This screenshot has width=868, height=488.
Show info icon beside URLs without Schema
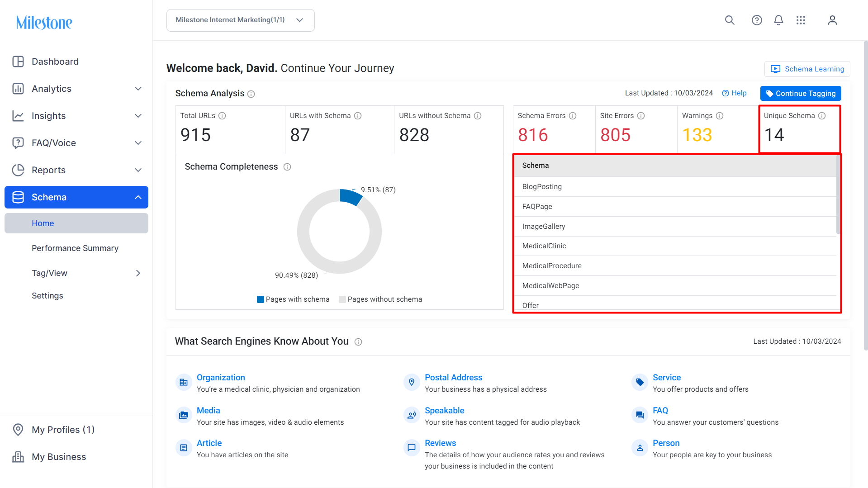click(478, 116)
